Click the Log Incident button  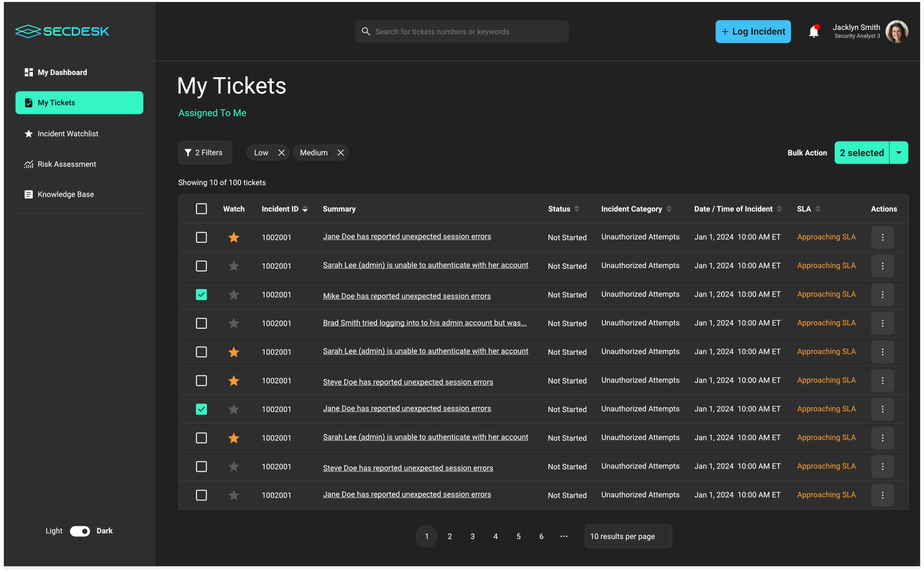point(753,31)
